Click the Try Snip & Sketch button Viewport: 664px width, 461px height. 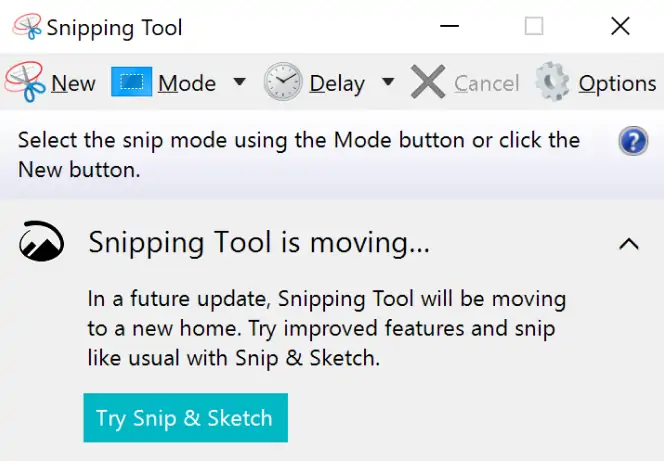(185, 418)
